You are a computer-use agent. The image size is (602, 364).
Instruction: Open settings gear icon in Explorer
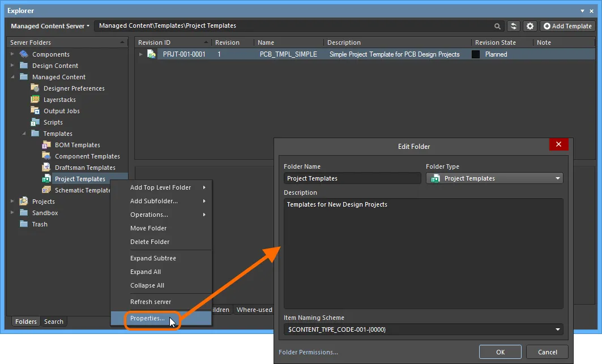[x=530, y=26]
